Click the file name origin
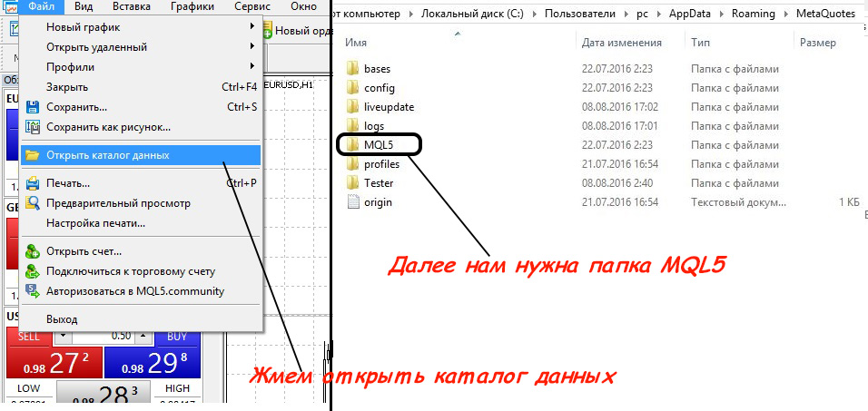The width and height of the screenshot is (868, 411). (378, 202)
